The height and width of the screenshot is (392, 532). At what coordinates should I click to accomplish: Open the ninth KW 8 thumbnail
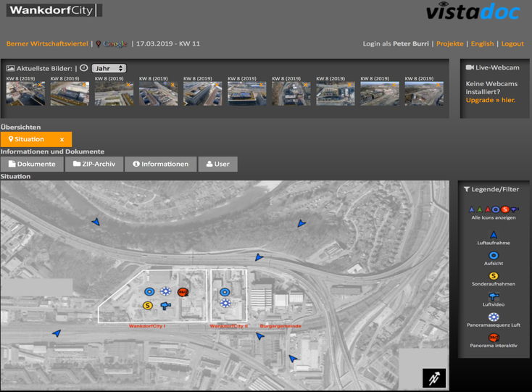coord(380,93)
